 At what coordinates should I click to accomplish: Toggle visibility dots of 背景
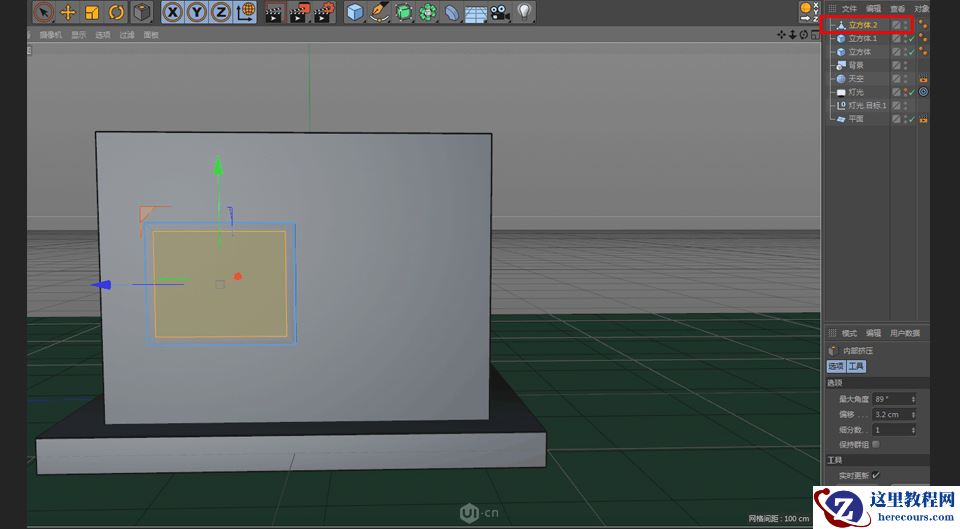point(906,66)
